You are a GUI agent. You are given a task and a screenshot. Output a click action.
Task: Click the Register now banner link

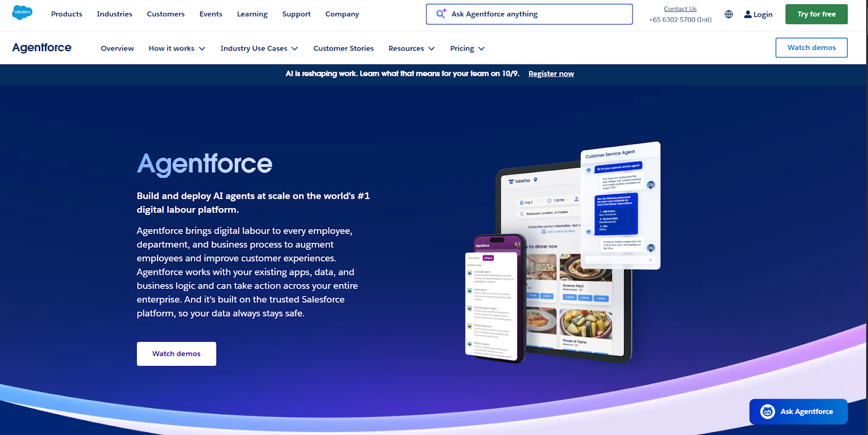[x=551, y=74]
